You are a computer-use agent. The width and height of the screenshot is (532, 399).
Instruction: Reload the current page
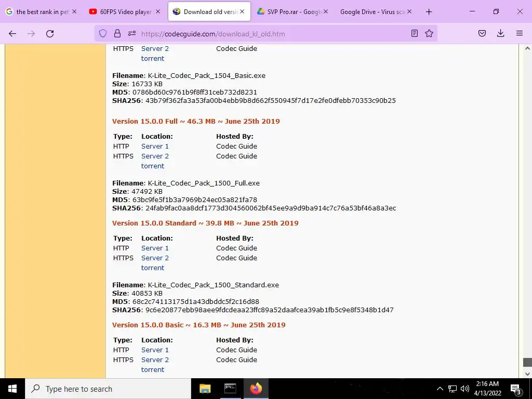pyautogui.click(x=50, y=34)
